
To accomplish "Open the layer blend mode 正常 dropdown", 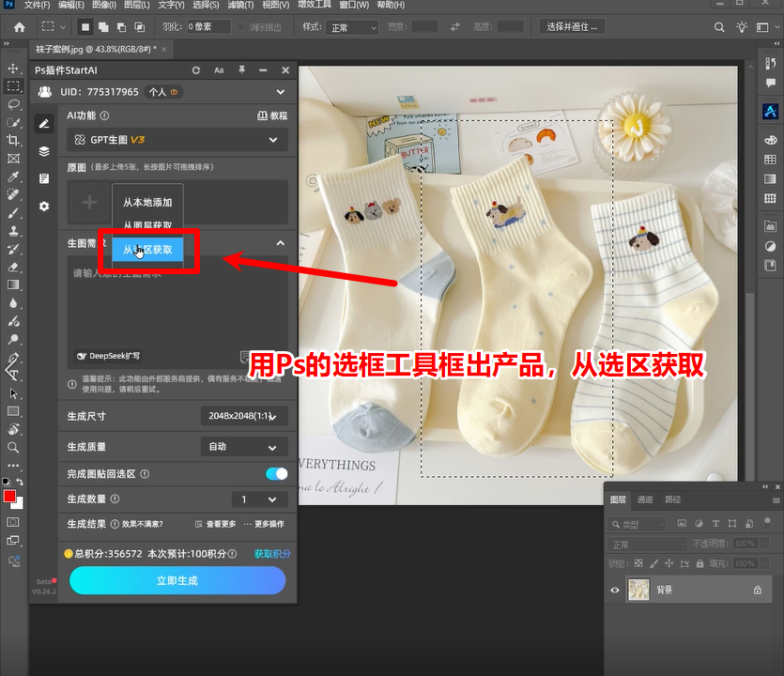I will [648, 544].
